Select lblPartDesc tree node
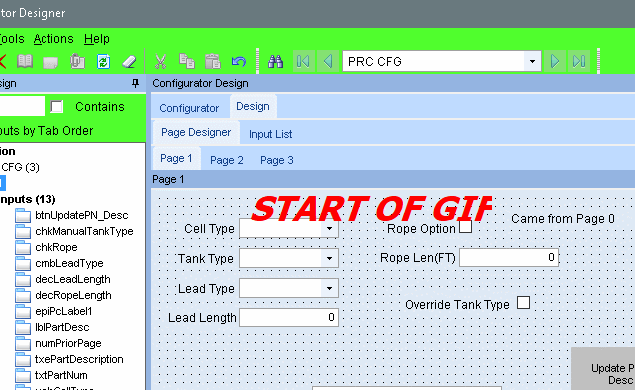Screen dimensions: 635x390 click(62, 327)
